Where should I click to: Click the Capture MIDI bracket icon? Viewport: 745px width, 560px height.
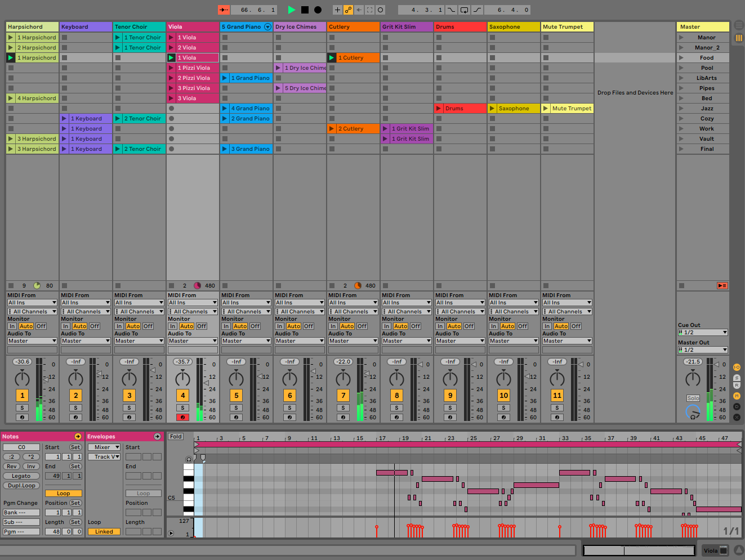[x=369, y=10]
